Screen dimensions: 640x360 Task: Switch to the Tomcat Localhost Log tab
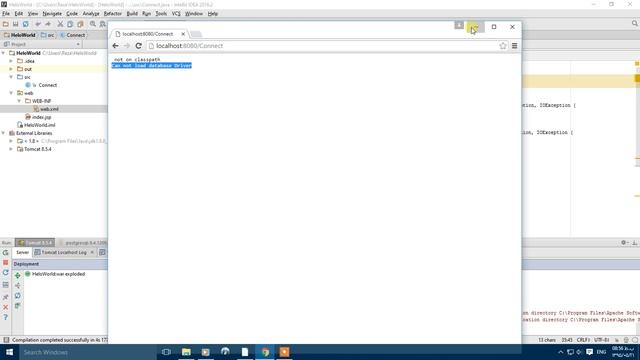(64, 253)
